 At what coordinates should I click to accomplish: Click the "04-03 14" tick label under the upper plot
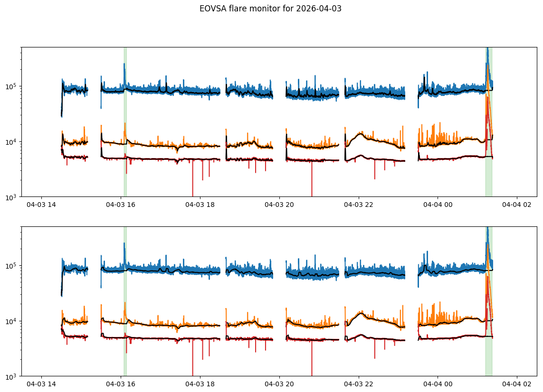tap(41, 205)
